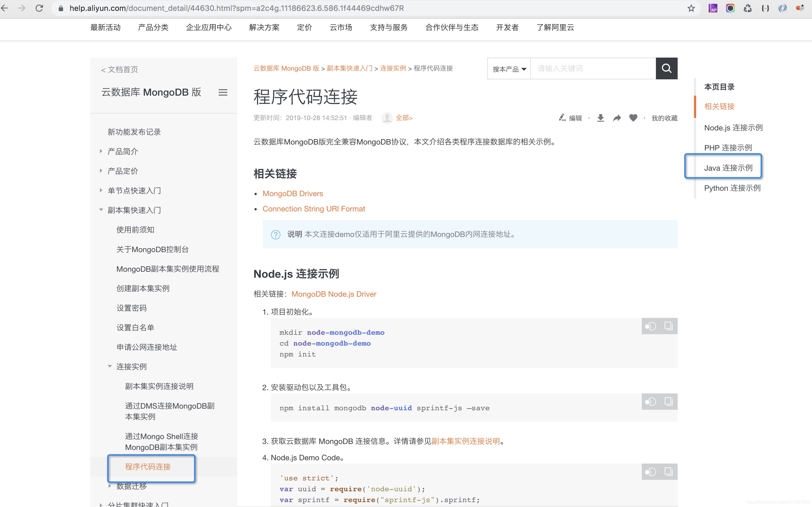Favorite the article with heart icon
Image resolution: width=812 pixels, height=507 pixels.
pos(633,118)
